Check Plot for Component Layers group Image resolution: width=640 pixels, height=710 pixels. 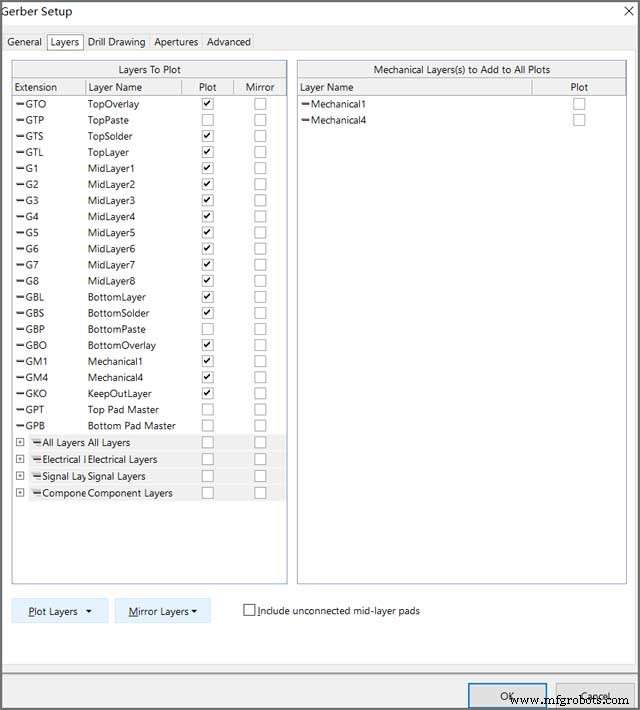pos(207,493)
